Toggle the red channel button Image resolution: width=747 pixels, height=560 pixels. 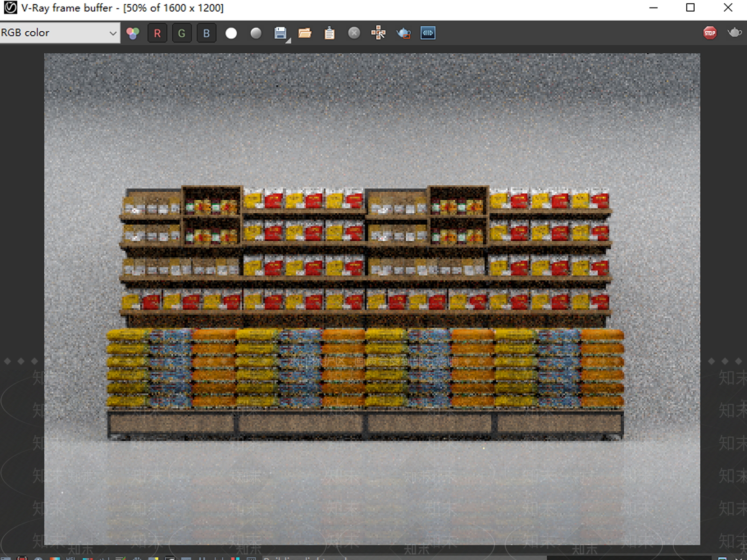click(157, 33)
